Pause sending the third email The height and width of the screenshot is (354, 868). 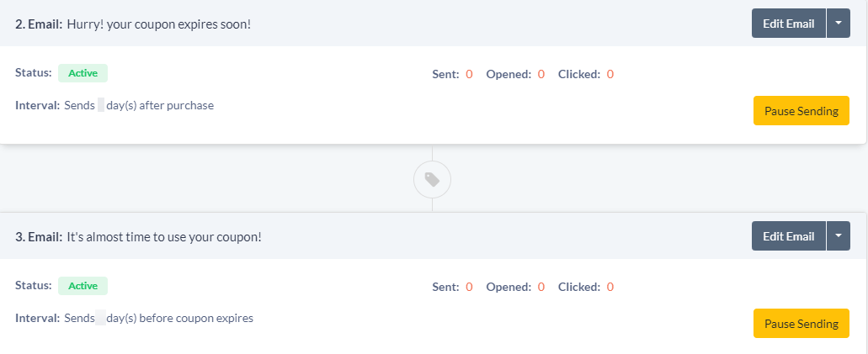click(801, 324)
